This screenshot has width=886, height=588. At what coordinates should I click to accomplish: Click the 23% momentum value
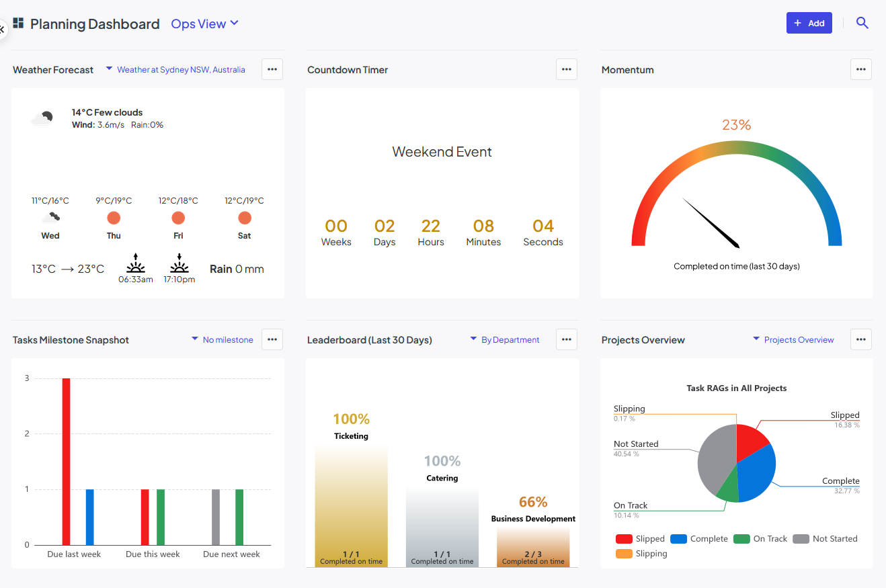coord(737,124)
